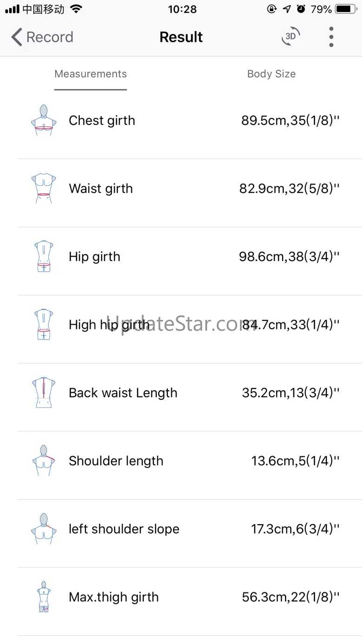Select the left shoulder slope label
Viewport: 362px width, 644px height.
[x=124, y=529]
